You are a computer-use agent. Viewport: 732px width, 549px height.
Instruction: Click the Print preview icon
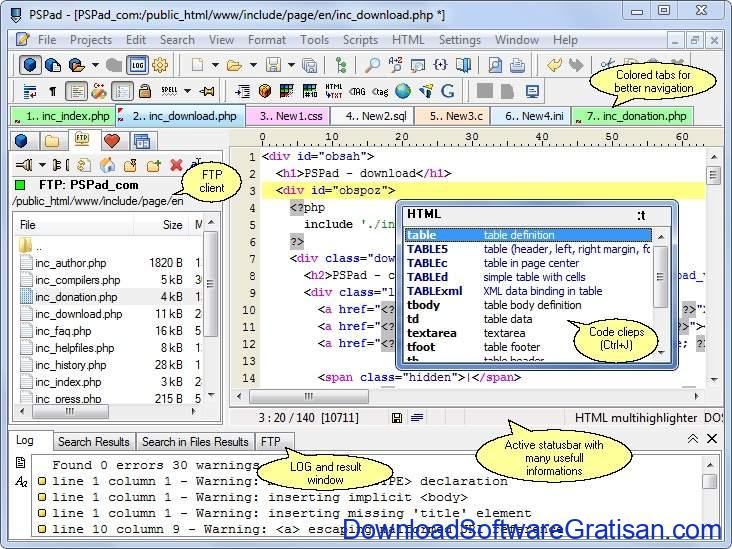[495, 65]
